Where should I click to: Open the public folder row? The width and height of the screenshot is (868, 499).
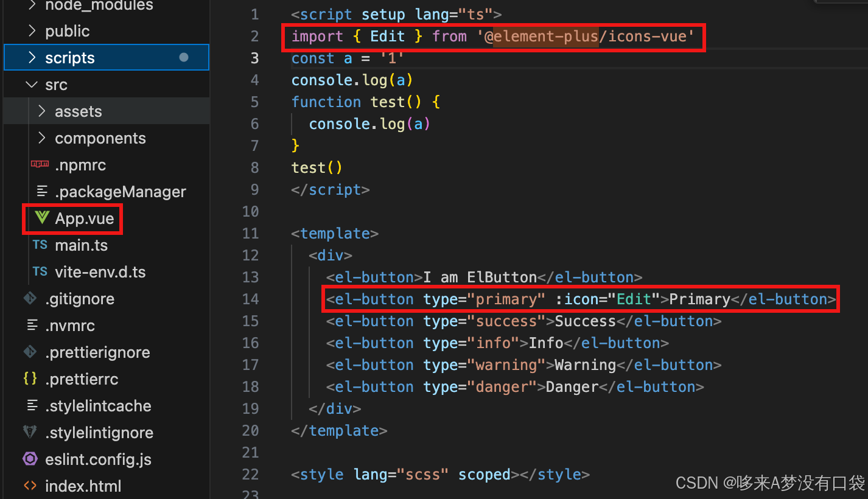click(x=107, y=31)
